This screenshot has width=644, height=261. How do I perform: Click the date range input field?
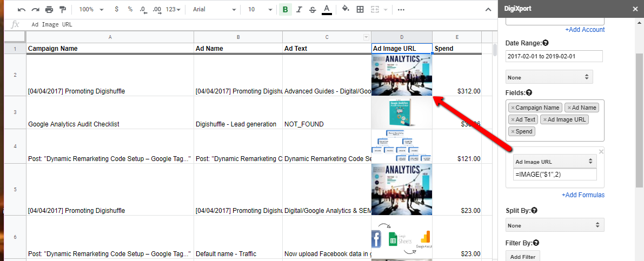click(x=554, y=56)
